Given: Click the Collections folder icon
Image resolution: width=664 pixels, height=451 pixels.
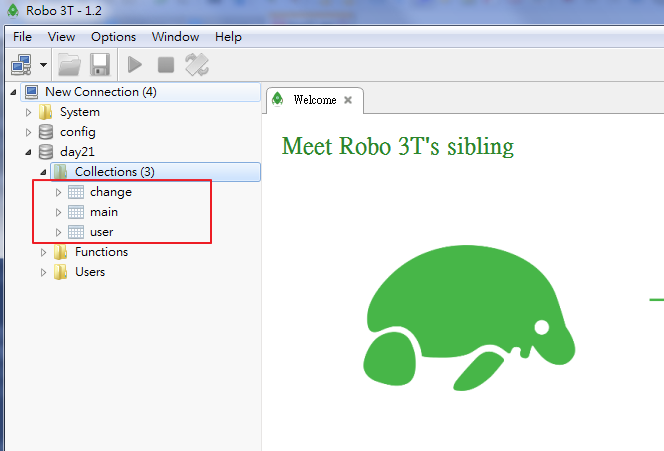Looking at the screenshot, I should 61,172.
